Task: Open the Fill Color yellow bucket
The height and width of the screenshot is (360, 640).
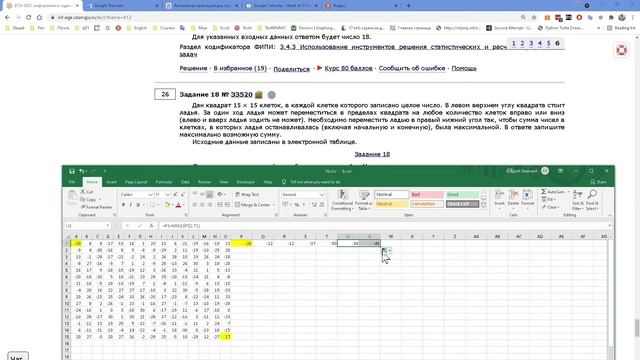Action: tap(167, 205)
